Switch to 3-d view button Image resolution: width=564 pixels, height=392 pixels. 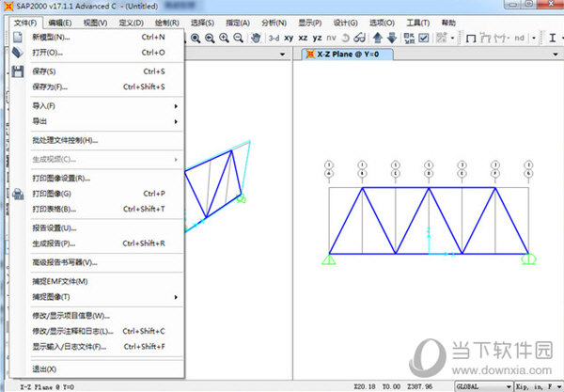(x=274, y=38)
